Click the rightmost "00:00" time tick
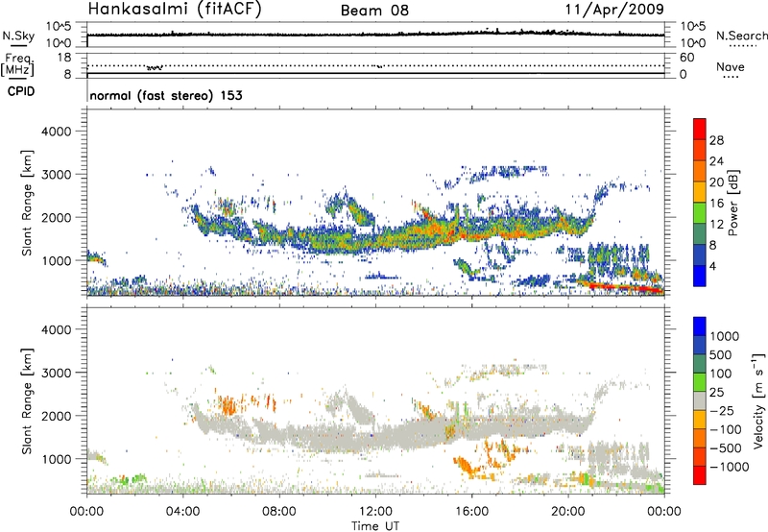 tap(664, 512)
